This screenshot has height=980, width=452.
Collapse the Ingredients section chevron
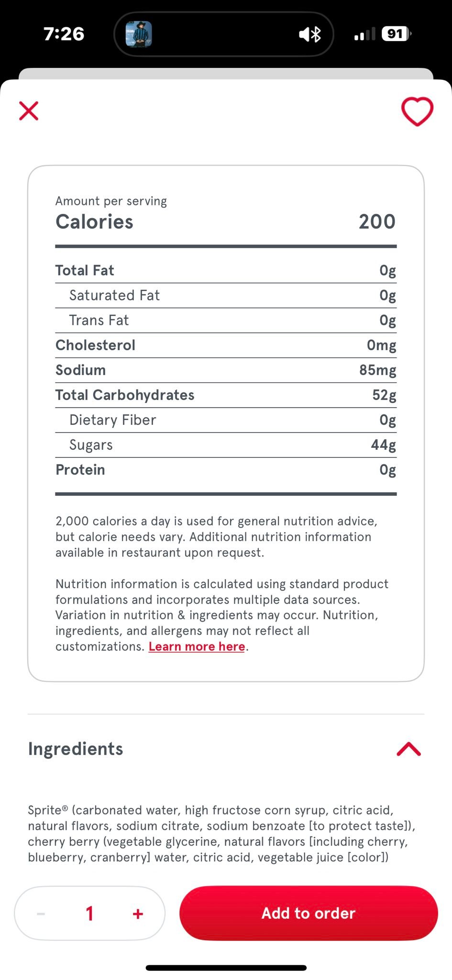[408, 749]
